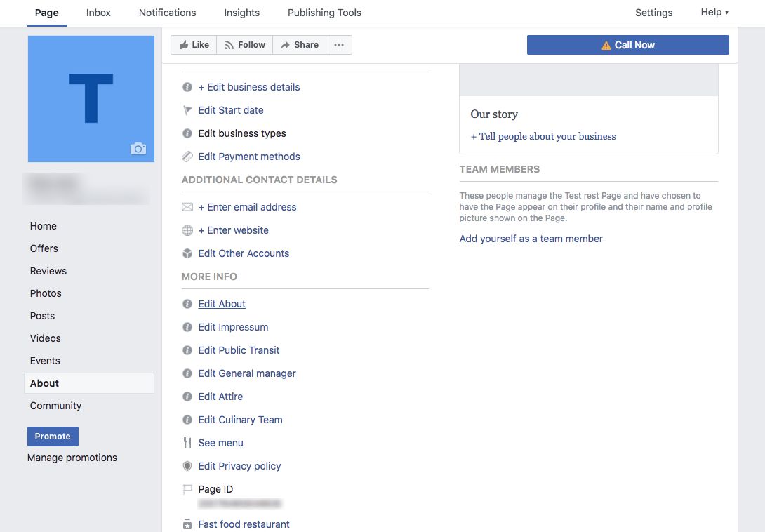765x532 pixels.
Task: Click Edit Impressum link
Action: (x=233, y=327)
